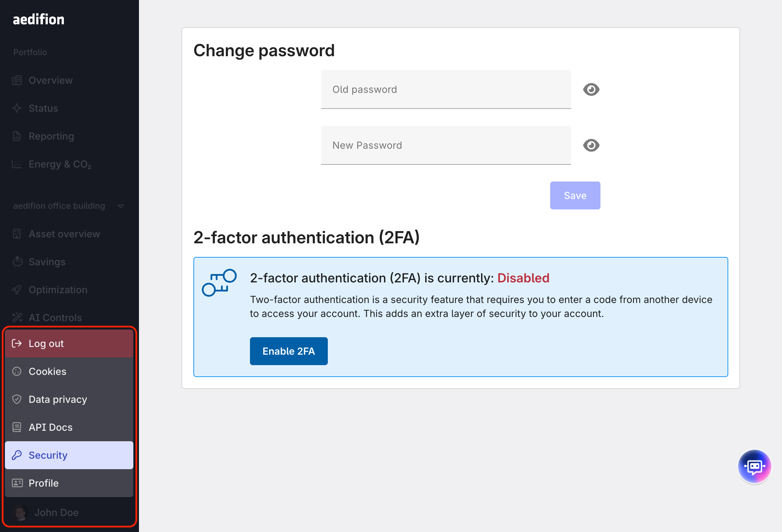Viewport: 782px width, 532px height.
Task: Click the aedifion logo
Action: coord(38,20)
